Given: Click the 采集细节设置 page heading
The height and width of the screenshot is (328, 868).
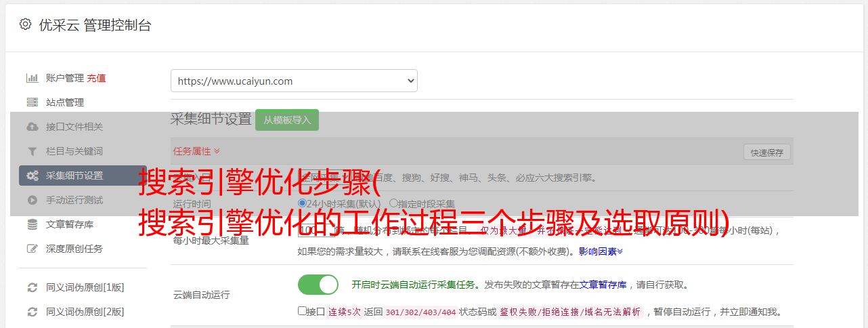Looking at the screenshot, I should [x=211, y=119].
